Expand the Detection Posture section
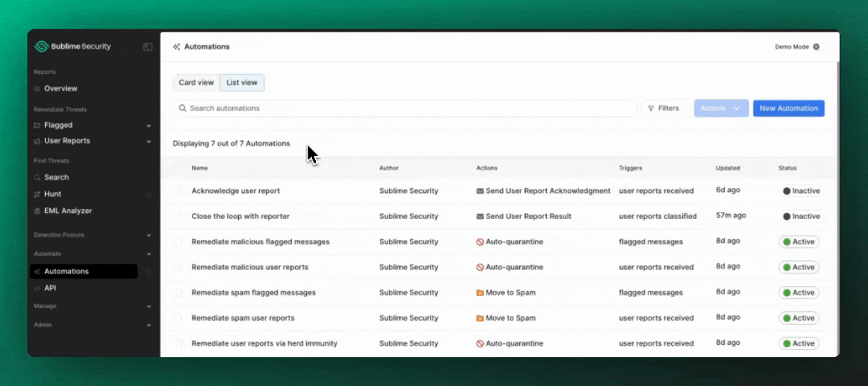 (x=149, y=236)
